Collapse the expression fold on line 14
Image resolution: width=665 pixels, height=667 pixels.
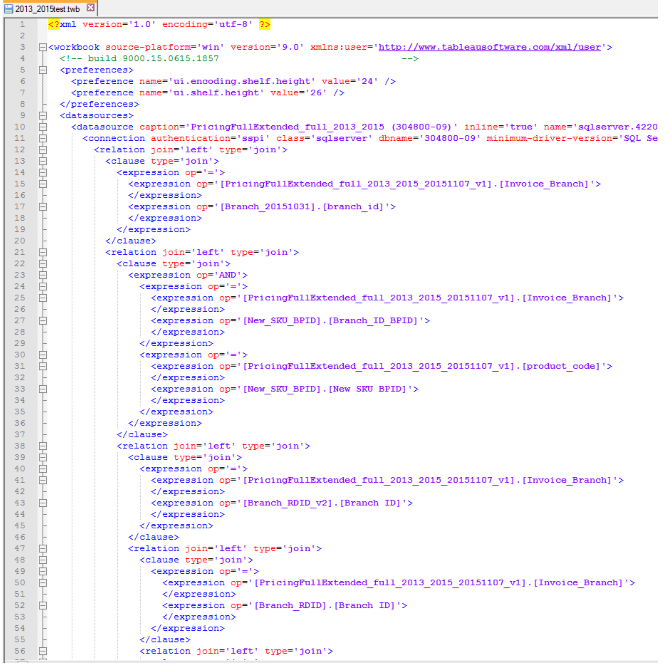43,173
